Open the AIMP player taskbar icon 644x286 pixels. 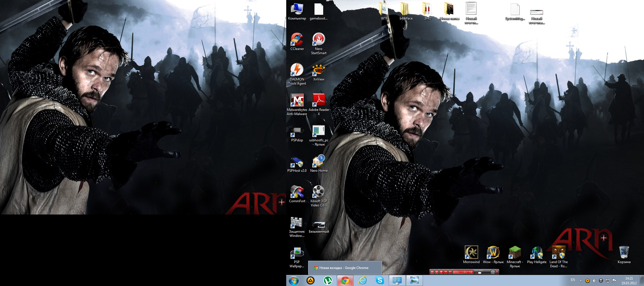(310, 280)
